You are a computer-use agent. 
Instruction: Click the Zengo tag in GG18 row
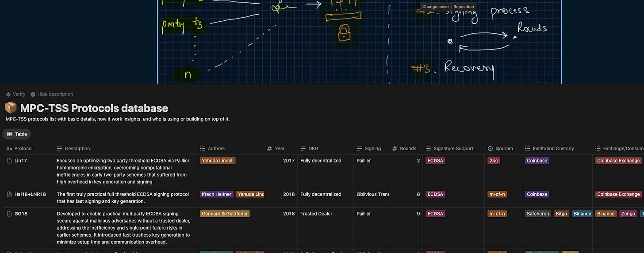point(628,214)
